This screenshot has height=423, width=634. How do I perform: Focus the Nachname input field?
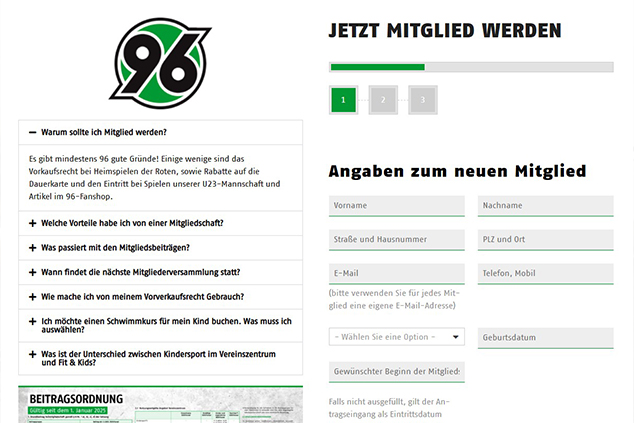(545, 206)
